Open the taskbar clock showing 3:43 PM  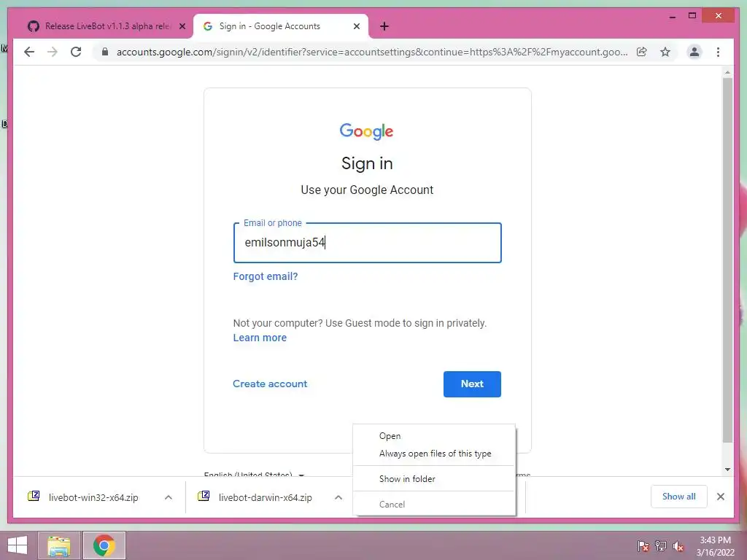click(715, 546)
